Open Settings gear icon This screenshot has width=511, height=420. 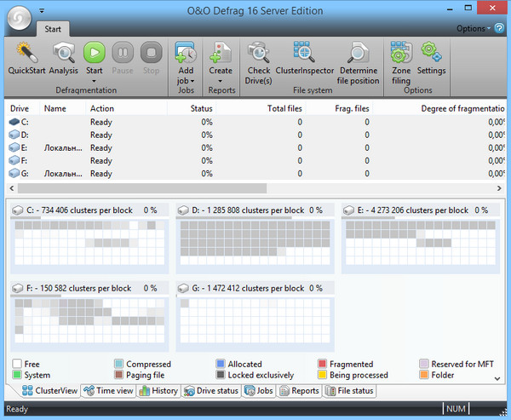[431, 53]
